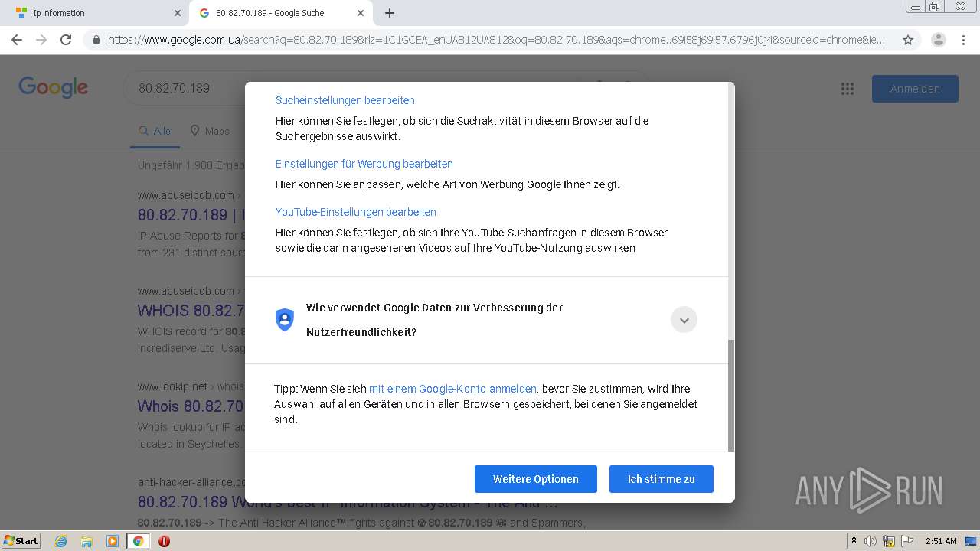Show hidden system tray icons arrow
Image resolution: width=980 pixels, height=551 pixels.
point(854,541)
